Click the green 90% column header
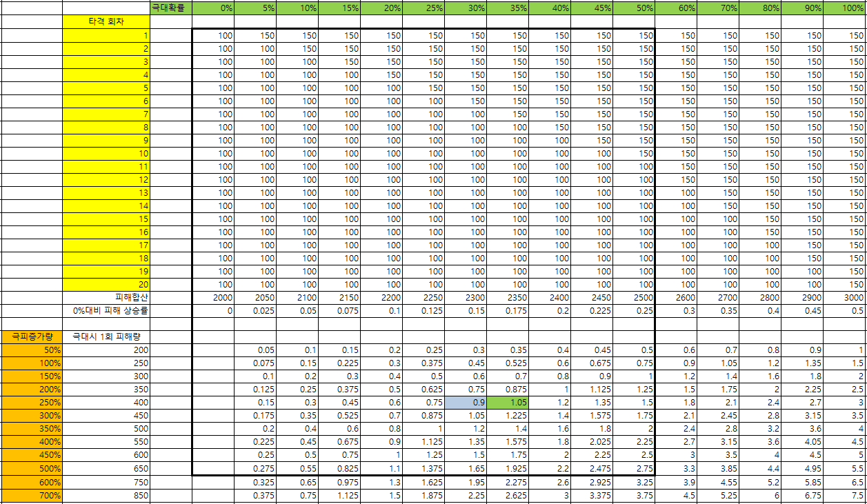The width and height of the screenshot is (867, 504). pos(802,8)
